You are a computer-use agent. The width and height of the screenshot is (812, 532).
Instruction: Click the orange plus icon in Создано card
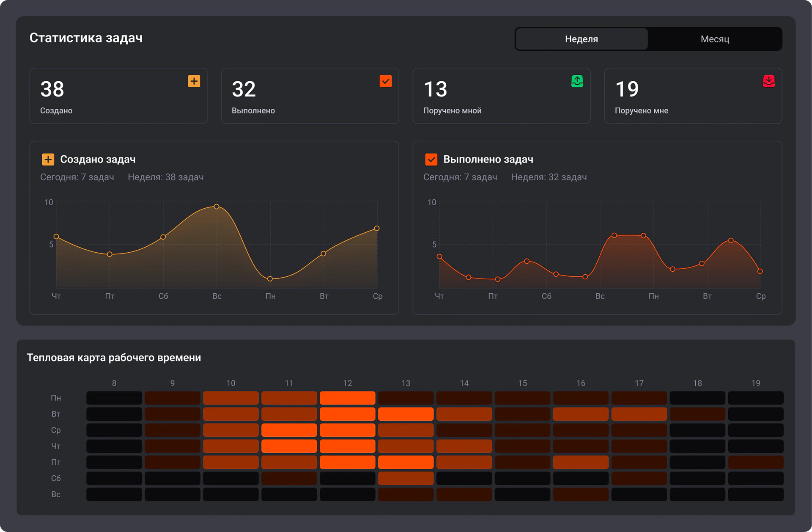point(194,81)
